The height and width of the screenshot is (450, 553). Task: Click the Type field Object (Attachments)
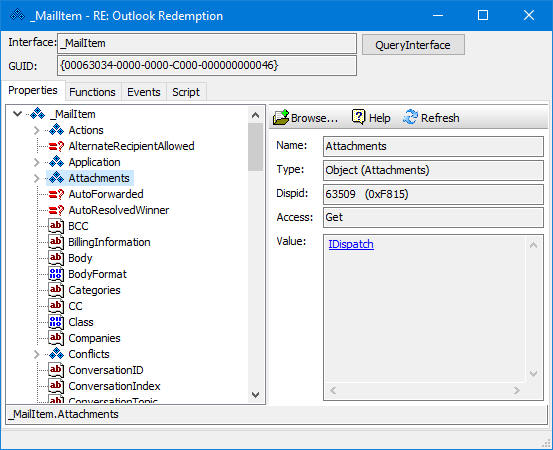[x=433, y=170]
